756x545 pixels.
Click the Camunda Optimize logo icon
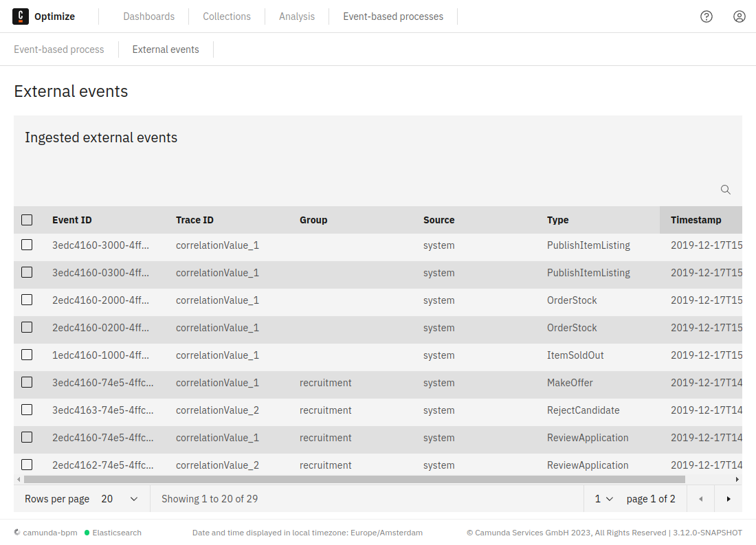tap(21, 16)
